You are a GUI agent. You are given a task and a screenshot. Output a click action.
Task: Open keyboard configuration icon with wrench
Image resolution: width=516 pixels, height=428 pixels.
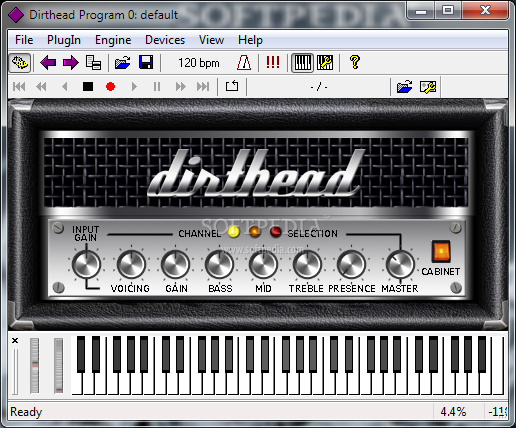[x=325, y=63]
